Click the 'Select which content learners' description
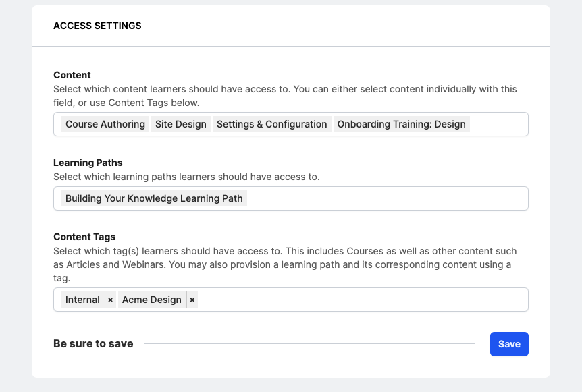This screenshot has width=582, height=392. (x=285, y=96)
